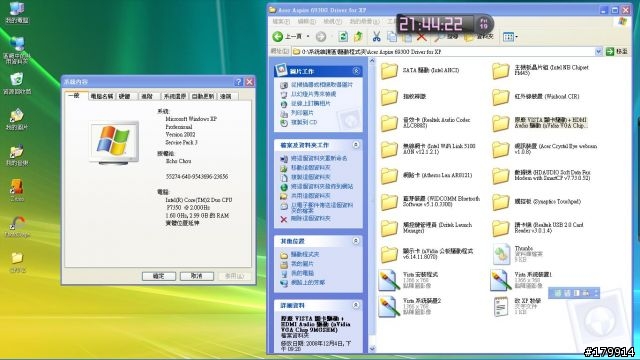Switch to 進階 tab in System Properties
The height and width of the screenshot is (360, 640).
[147, 96]
